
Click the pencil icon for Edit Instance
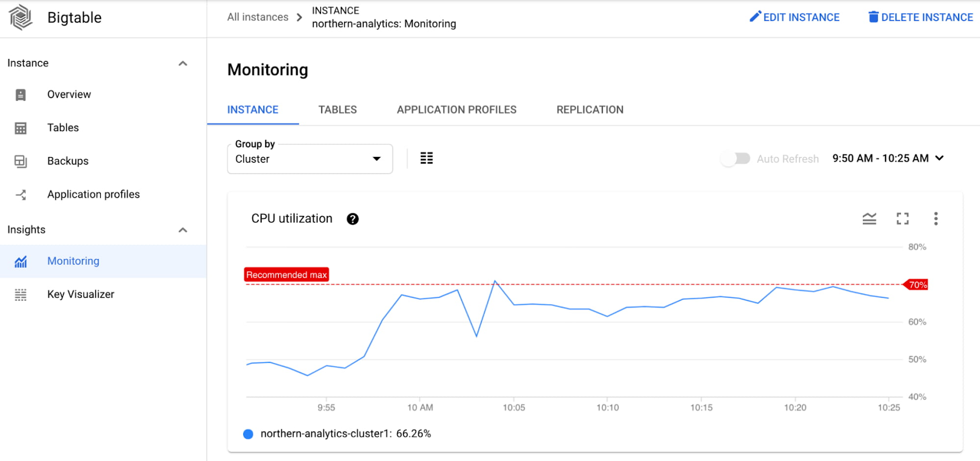pyautogui.click(x=755, y=17)
